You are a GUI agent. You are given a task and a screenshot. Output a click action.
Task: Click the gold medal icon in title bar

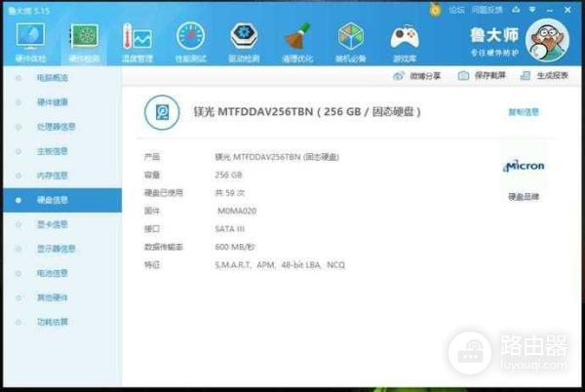(435, 10)
